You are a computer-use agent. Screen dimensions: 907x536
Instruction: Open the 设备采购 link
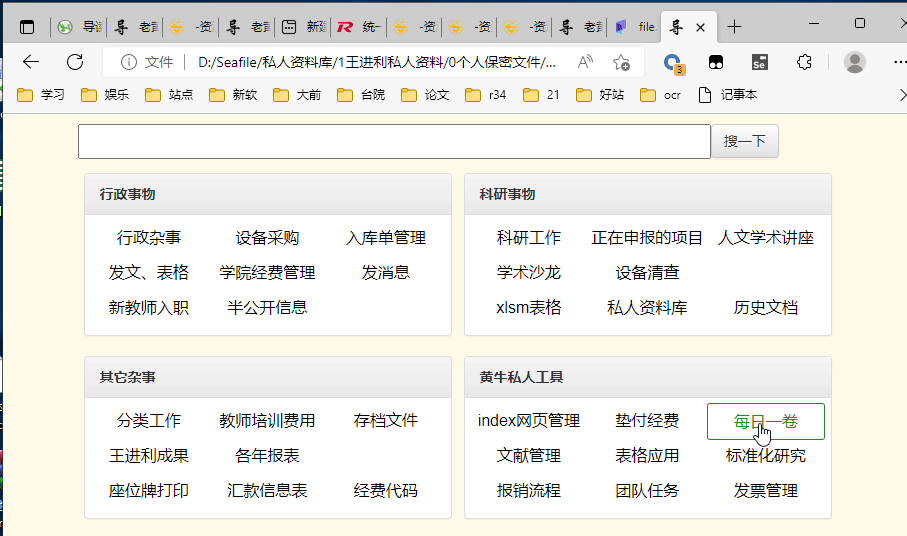click(267, 238)
